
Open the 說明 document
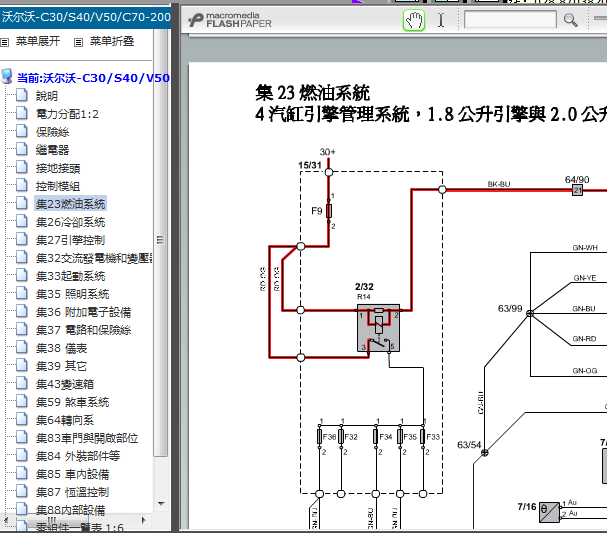coord(47,96)
